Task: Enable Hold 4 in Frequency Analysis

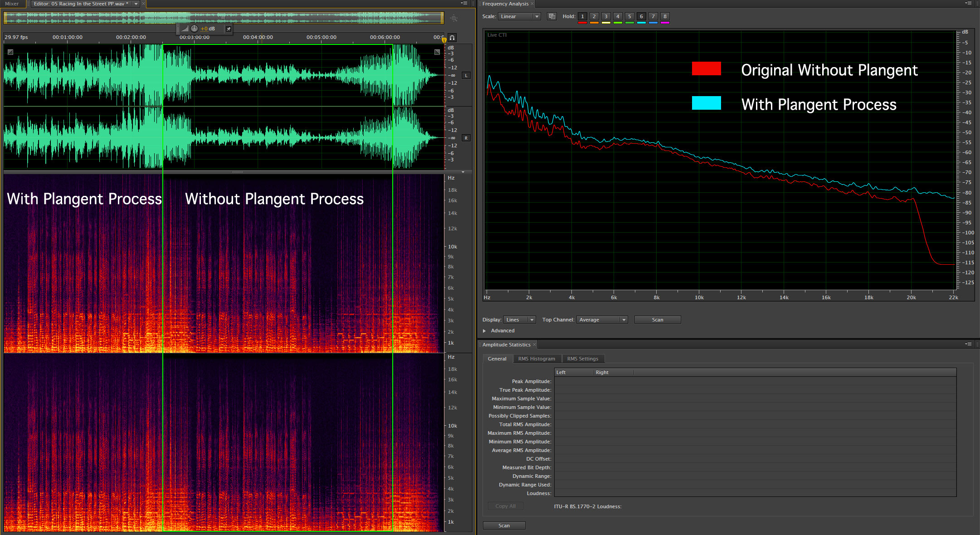Action: coord(618,16)
